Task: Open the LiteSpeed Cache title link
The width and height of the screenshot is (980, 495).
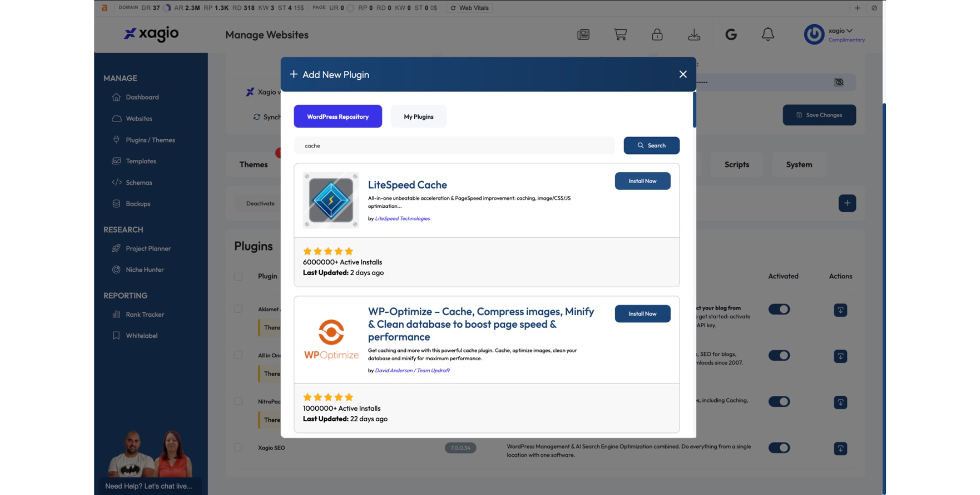Action: pos(407,185)
